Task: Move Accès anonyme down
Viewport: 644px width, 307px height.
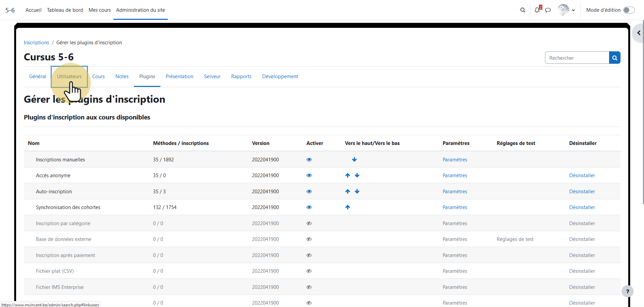Action: 357,175
